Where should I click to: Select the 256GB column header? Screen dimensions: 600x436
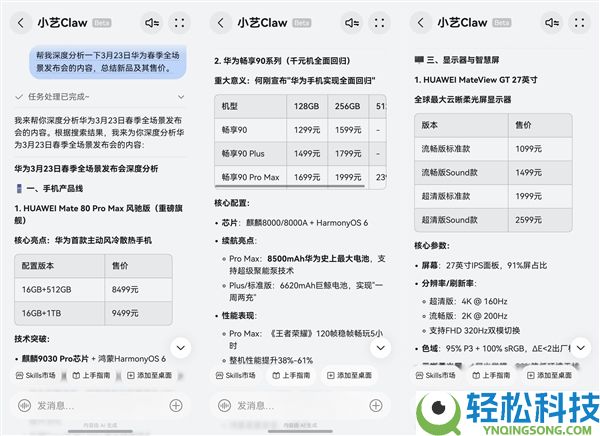(348, 106)
